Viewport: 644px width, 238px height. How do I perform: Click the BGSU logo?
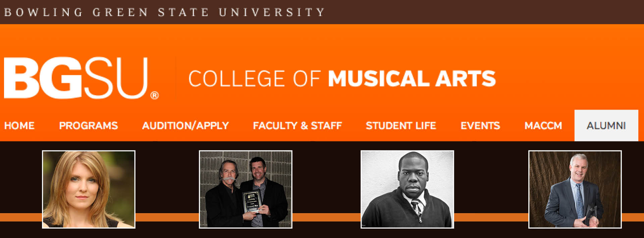[x=75, y=78]
